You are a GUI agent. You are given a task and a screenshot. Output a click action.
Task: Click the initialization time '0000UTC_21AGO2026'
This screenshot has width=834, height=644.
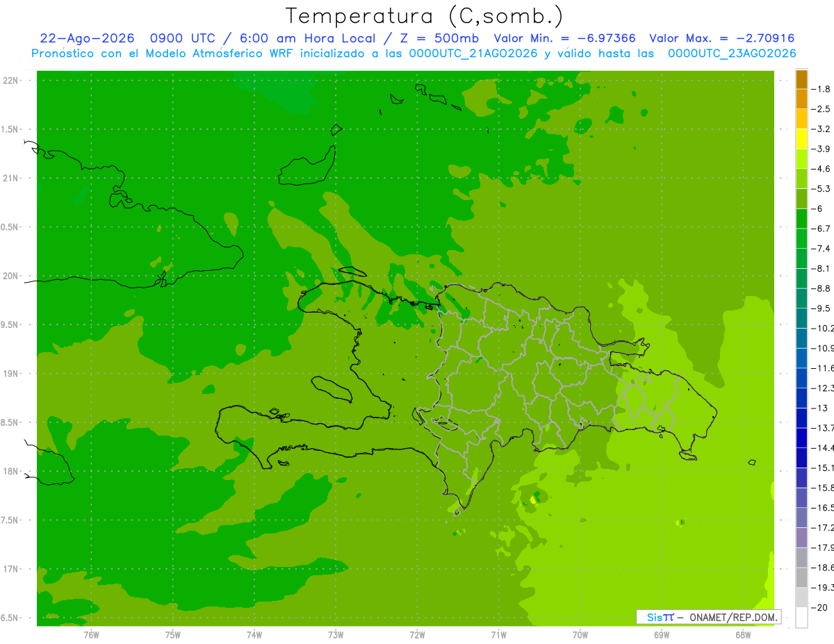(x=473, y=53)
